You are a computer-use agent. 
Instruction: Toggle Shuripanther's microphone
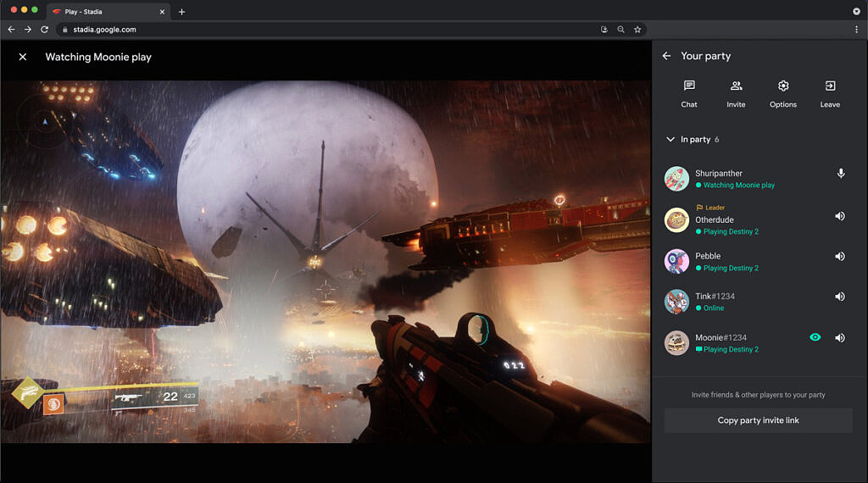click(x=840, y=174)
